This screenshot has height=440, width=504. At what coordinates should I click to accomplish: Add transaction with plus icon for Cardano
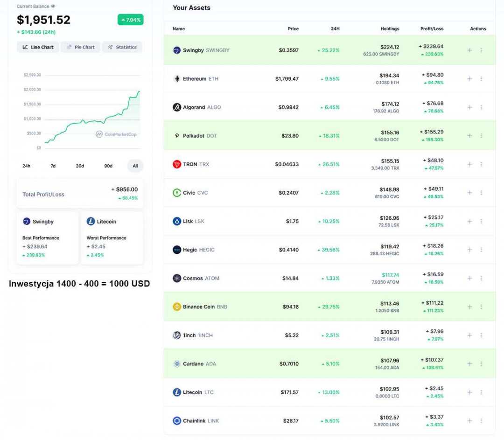(x=469, y=363)
